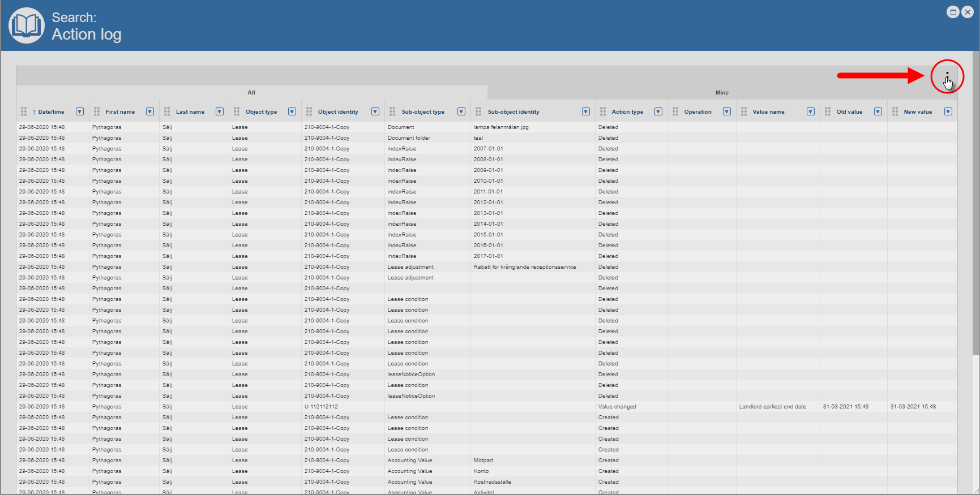Click the Sub-object type column drag handle
The image size is (980, 495).
click(392, 111)
